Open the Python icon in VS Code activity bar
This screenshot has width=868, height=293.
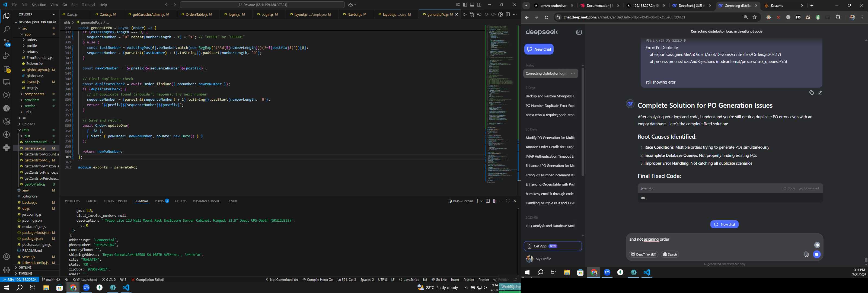[x=7, y=148]
